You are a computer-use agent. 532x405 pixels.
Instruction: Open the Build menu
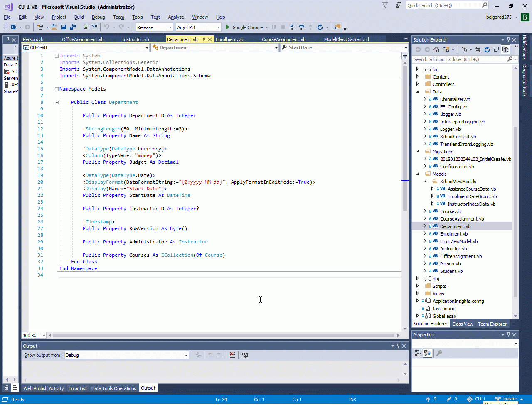[79, 17]
